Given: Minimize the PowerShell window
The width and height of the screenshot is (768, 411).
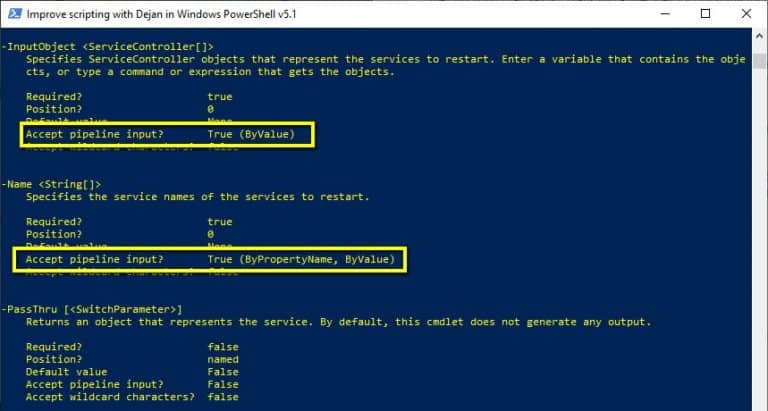Looking at the screenshot, I should pyautogui.click(x=665, y=14).
